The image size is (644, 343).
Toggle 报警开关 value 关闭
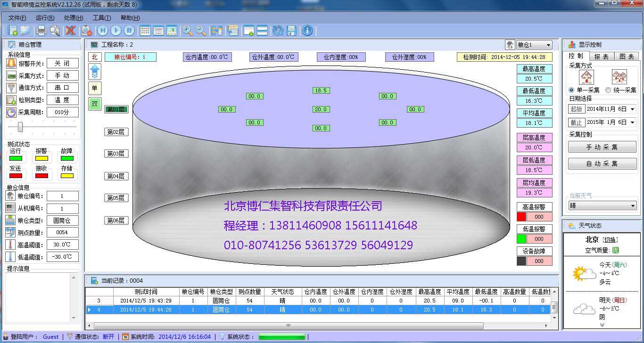tap(62, 63)
